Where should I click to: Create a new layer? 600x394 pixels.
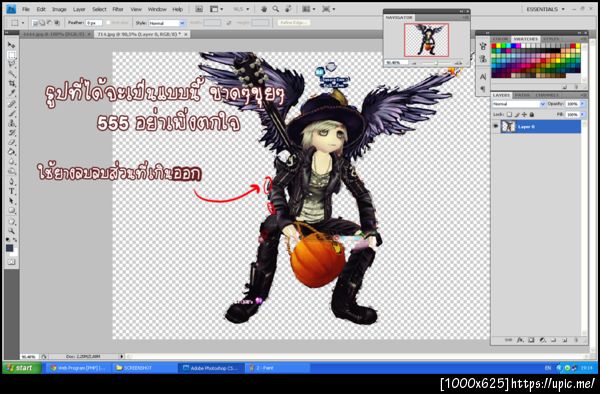click(x=564, y=340)
